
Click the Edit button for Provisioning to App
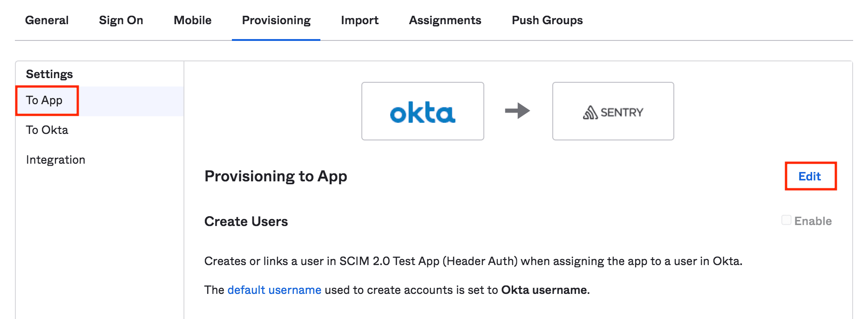point(810,176)
